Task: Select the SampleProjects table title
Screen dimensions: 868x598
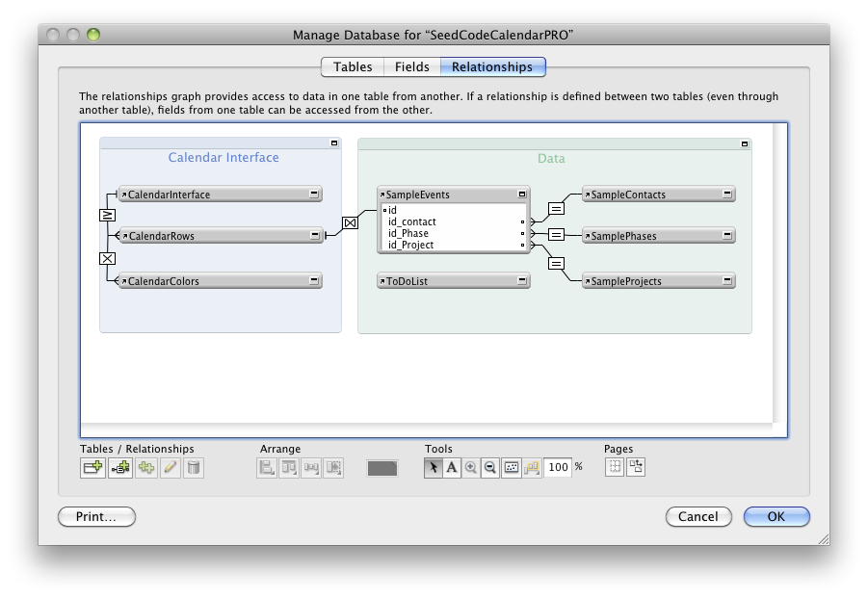Action: coord(626,281)
